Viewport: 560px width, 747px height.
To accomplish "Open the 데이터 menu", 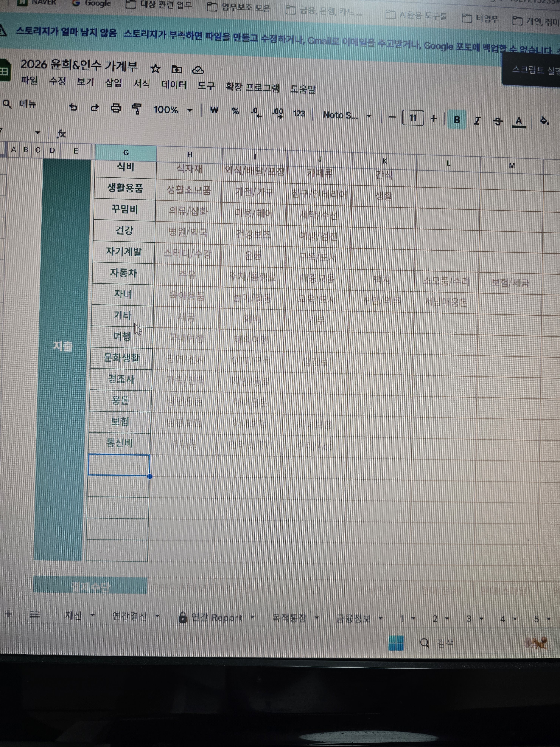I will click(x=174, y=85).
